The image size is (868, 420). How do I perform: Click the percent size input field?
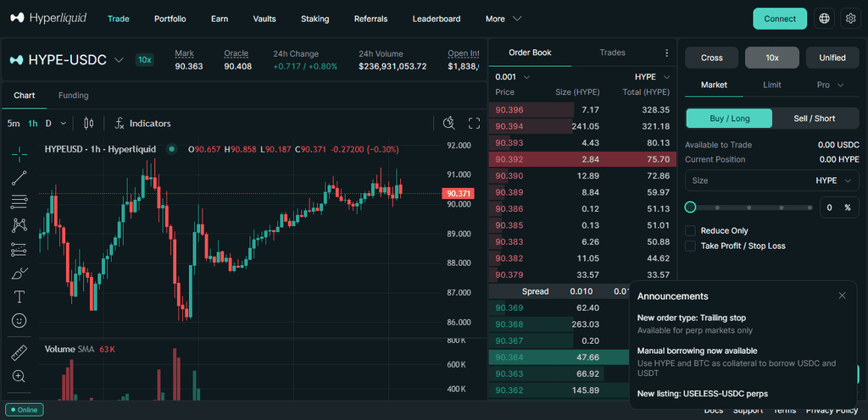click(839, 207)
